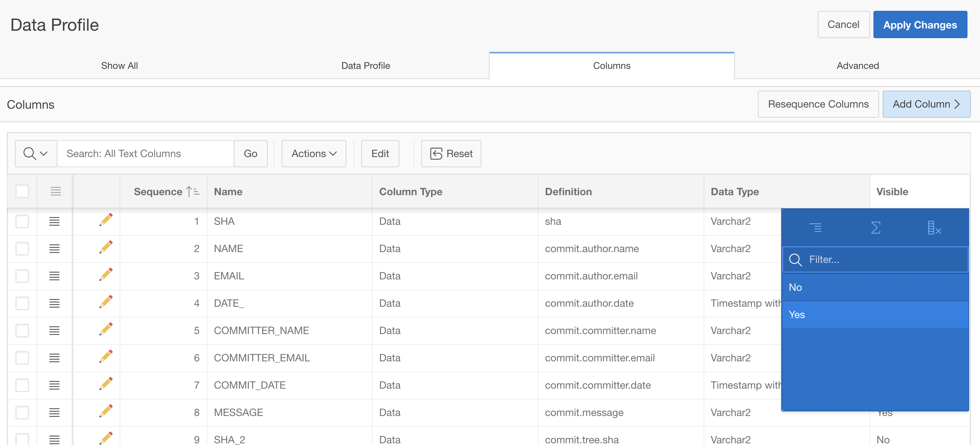This screenshot has height=445, width=980.
Task: Select the EMAIL row checkbox
Action: pyautogui.click(x=23, y=276)
